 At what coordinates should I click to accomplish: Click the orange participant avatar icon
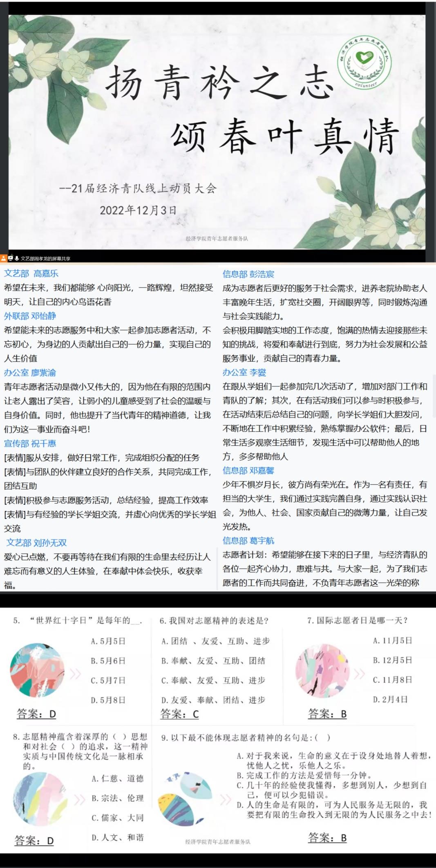(x=4, y=258)
